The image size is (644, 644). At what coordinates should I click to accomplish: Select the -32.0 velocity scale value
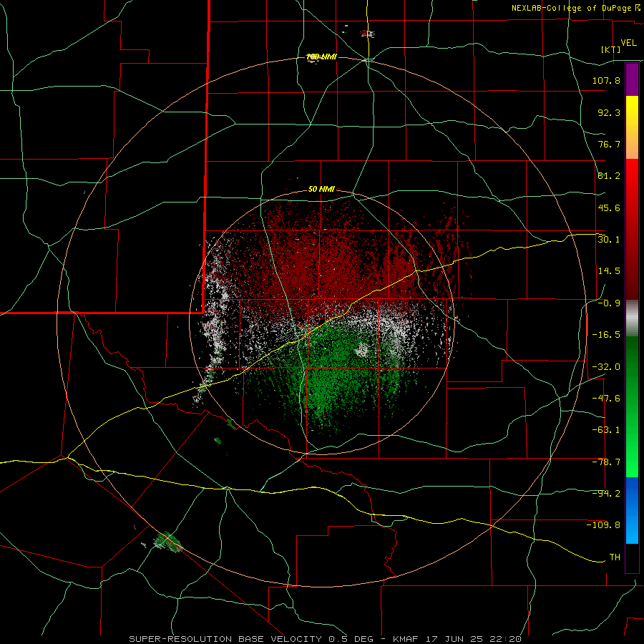pyautogui.click(x=606, y=367)
